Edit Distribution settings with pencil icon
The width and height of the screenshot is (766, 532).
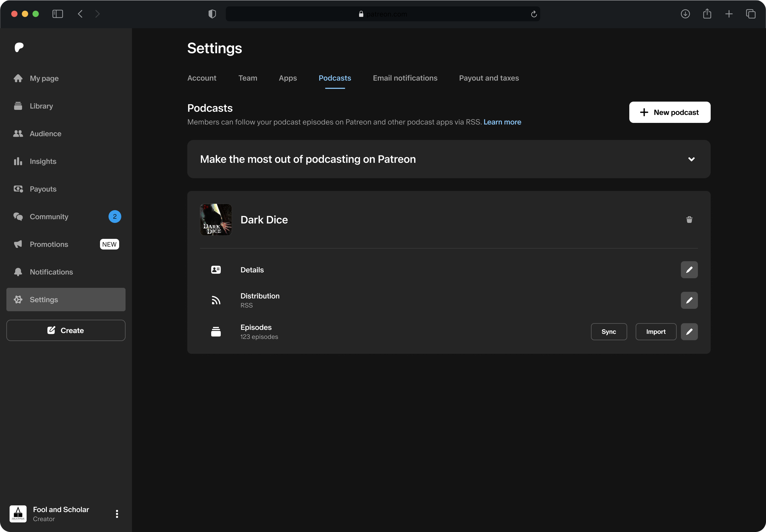click(689, 300)
